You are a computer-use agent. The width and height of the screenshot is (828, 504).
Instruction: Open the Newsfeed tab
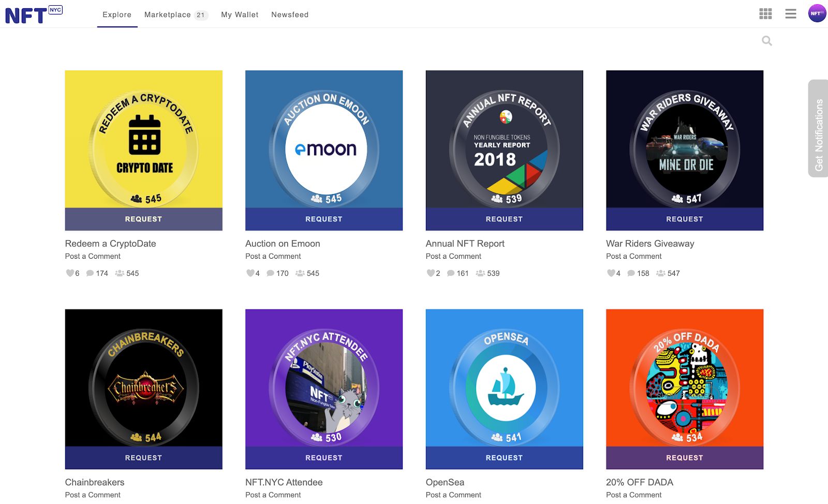tap(290, 14)
